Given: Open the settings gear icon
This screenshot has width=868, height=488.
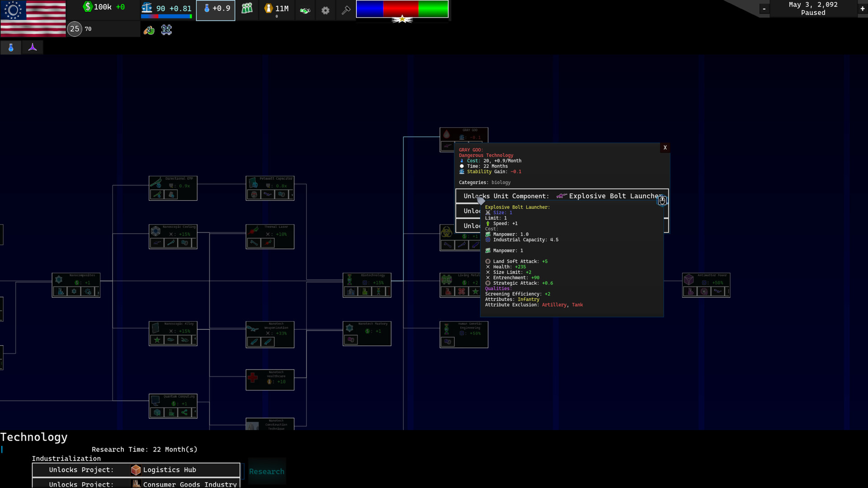Looking at the screenshot, I should tap(325, 10).
